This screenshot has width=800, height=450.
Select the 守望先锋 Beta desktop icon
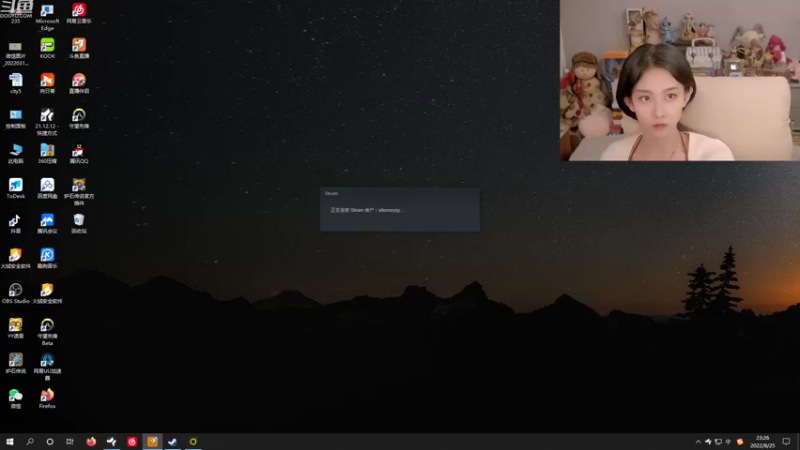[47, 332]
